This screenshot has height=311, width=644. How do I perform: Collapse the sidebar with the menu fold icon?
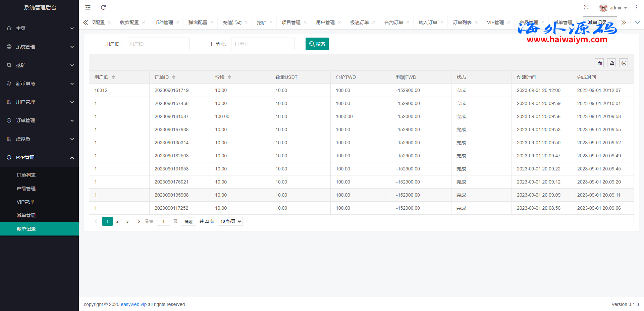[x=88, y=7]
